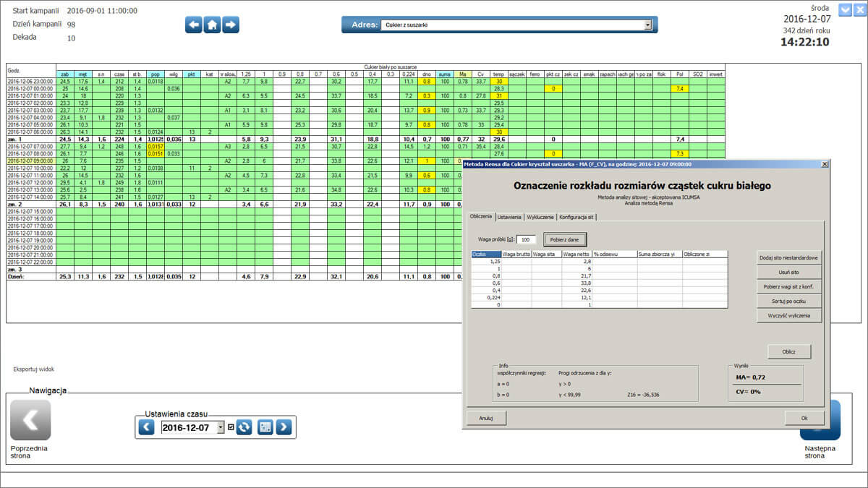Expand the date dropdown arrow
Screen dimensions: 868x488
pyautogui.click(x=220, y=427)
